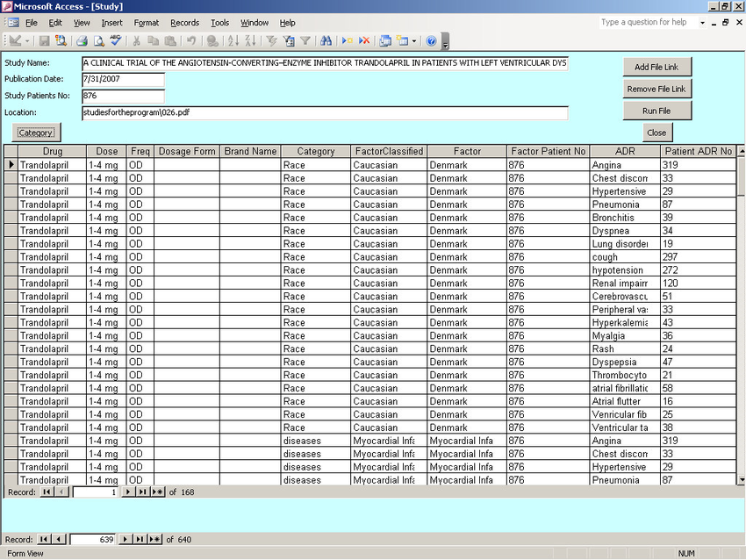Viewport: 746px width, 560px height.
Task: Apply Filter By Selection icon
Action: tap(272, 41)
